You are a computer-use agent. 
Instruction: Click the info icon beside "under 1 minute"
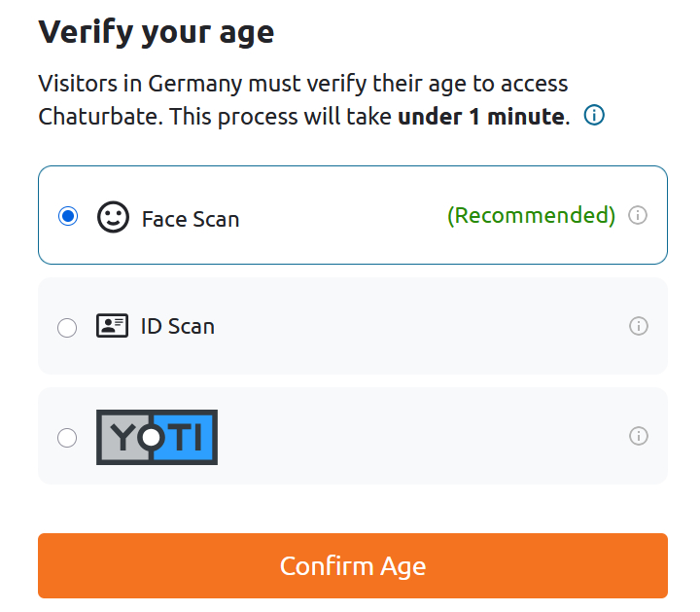click(x=594, y=116)
